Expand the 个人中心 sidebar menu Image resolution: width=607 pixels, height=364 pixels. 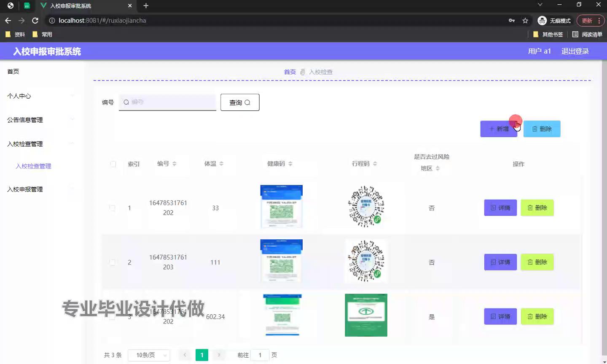(x=40, y=96)
